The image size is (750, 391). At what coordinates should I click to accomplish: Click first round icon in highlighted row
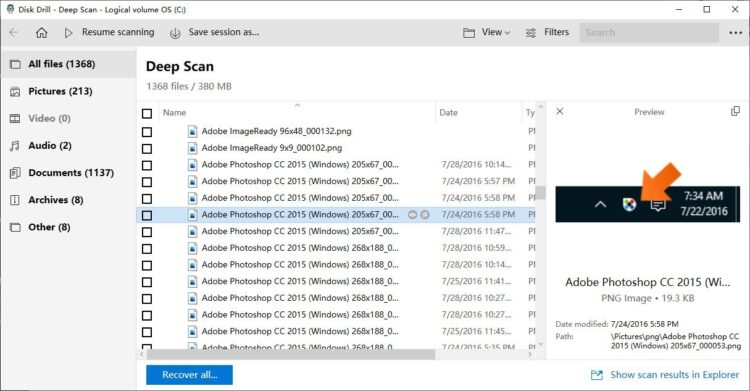point(412,215)
